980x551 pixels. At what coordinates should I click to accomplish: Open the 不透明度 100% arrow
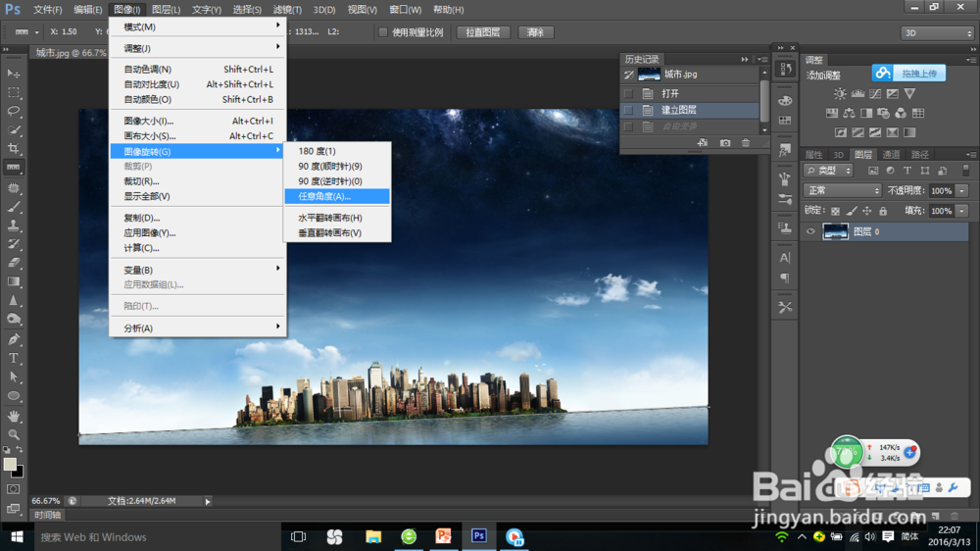(962, 191)
